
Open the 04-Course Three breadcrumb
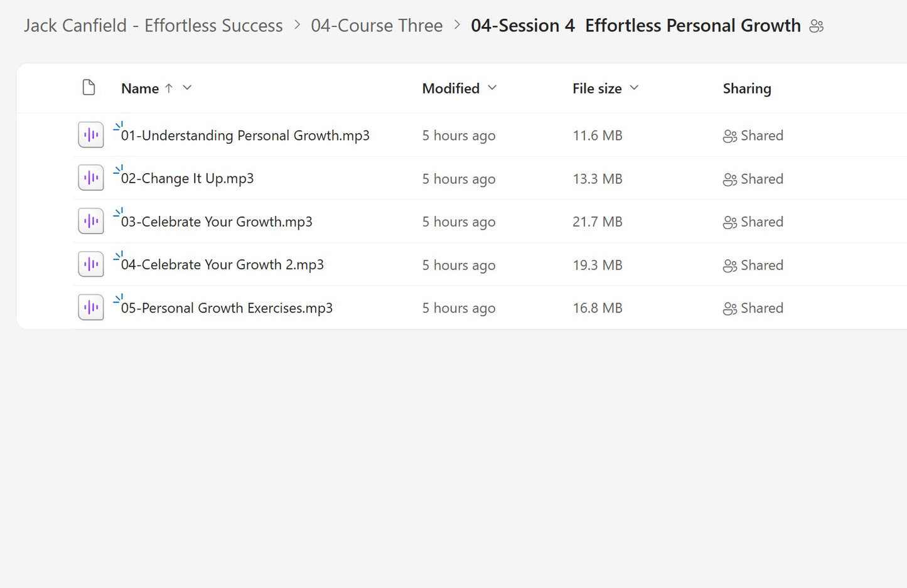[x=377, y=26]
